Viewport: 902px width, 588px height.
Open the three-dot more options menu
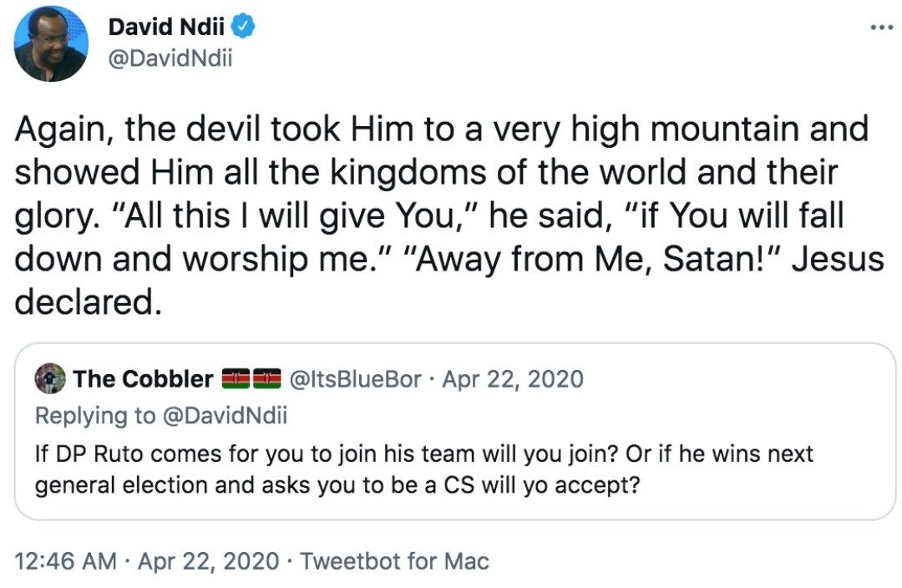click(x=881, y=27)
